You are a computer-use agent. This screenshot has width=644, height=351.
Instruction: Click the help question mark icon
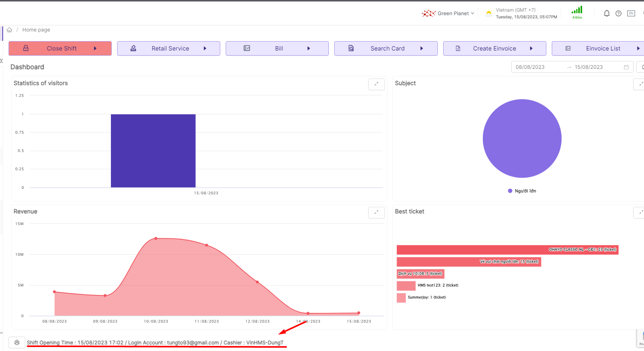point(618,14)
